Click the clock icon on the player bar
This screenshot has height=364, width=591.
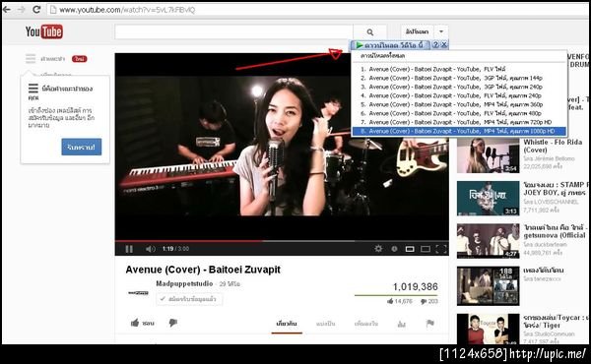click(394, 249)
